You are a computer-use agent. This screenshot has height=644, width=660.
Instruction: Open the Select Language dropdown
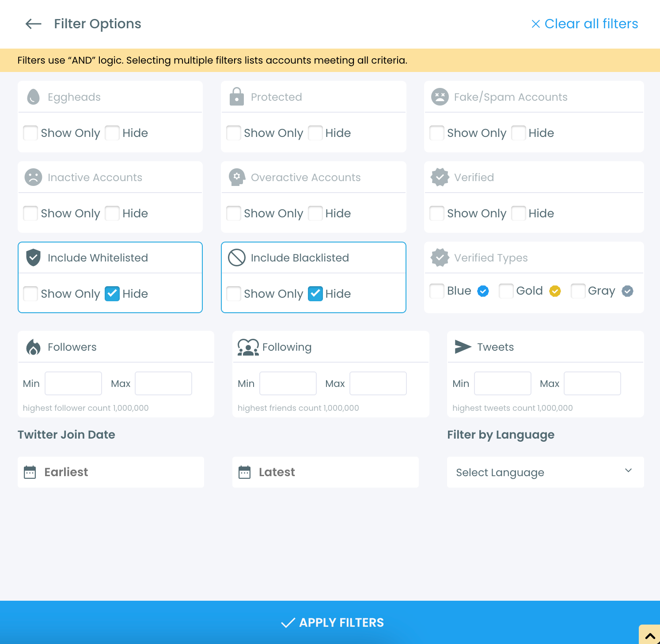545,472
